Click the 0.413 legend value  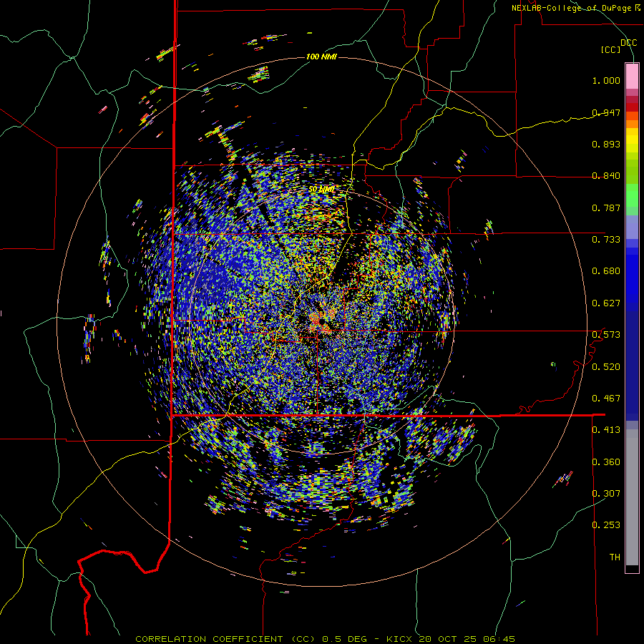(x=606, y=430)
